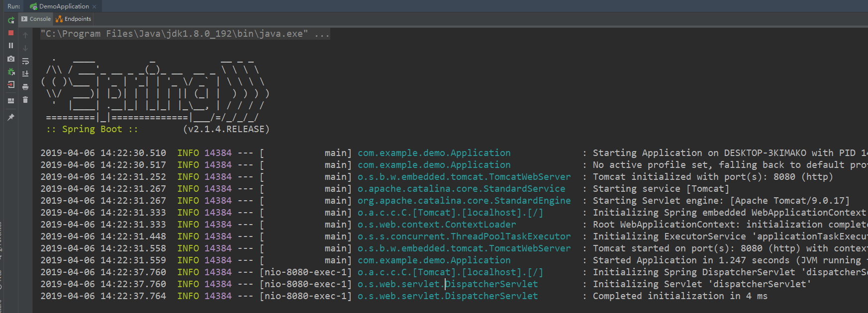868x313 pixels.
Task: Click 'Tomcat started on port(s): 8080' message
Action: [730, 248]
